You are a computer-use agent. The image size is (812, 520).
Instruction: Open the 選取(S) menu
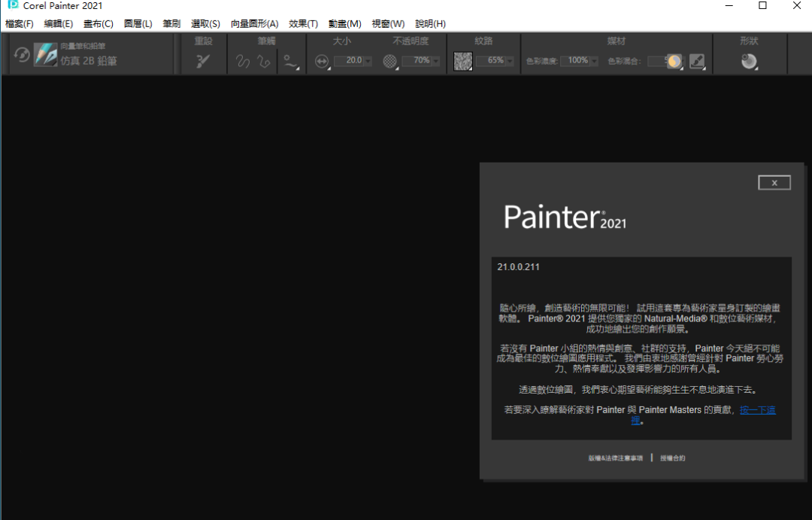point(205,24)
